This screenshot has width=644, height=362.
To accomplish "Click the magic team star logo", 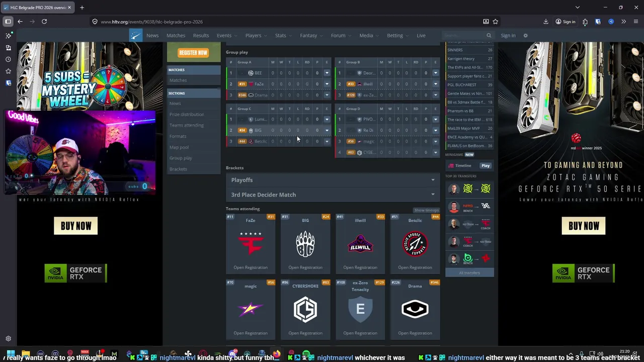I will tap(251, 309).
